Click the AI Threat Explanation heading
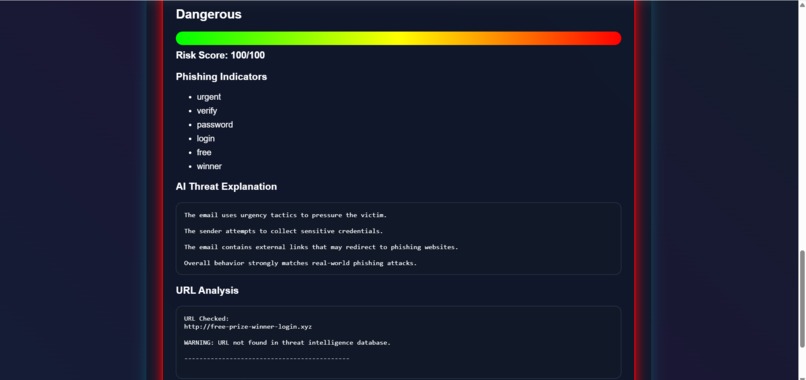Viewport: 806px width, 380px height. coord(226,187)
